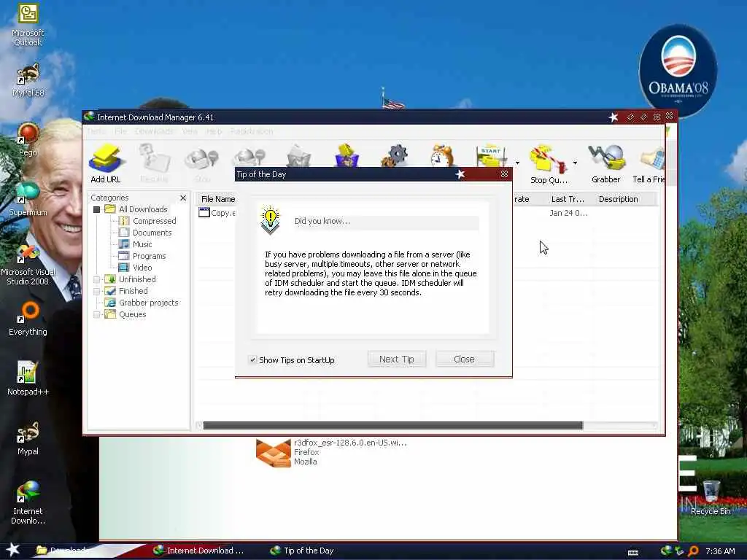
Task: Expand the Queues tree node
Action: tap(97, 314)
